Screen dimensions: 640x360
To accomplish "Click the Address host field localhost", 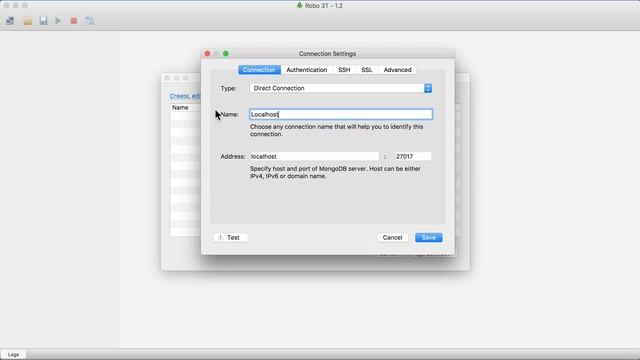I will tap(314, 156).
